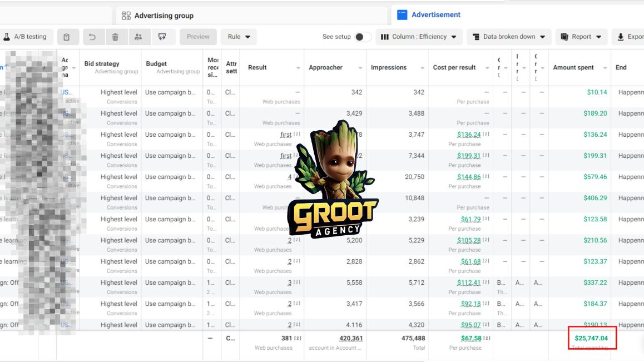The width and height of the screenshot is (644, 362).
Task: Click cost per result $199.31 link
Action: click(469, 156)
